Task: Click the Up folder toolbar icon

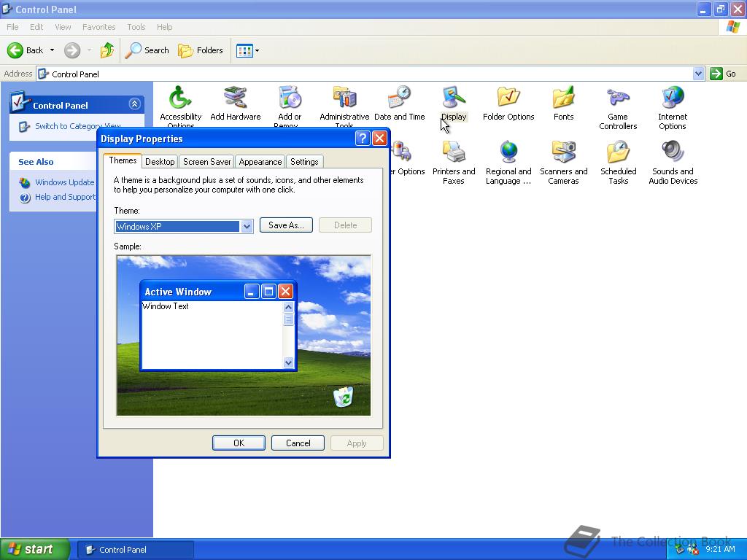Action: tap(107, 50)
